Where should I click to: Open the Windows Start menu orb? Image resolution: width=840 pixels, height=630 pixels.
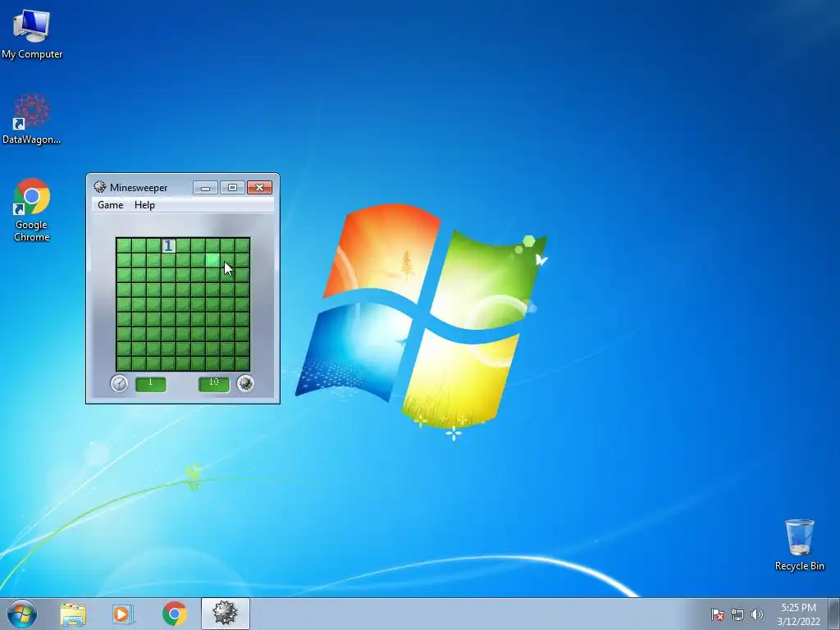tap(22, 614)
